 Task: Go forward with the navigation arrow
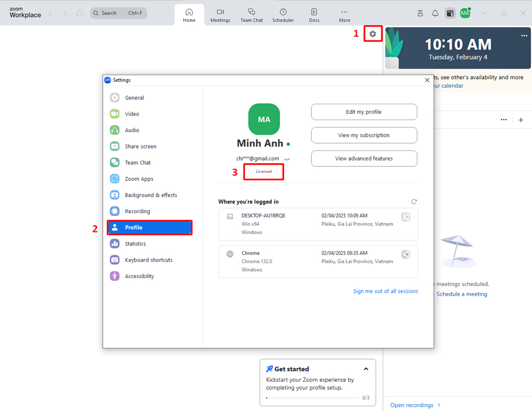tap(65, 13)
